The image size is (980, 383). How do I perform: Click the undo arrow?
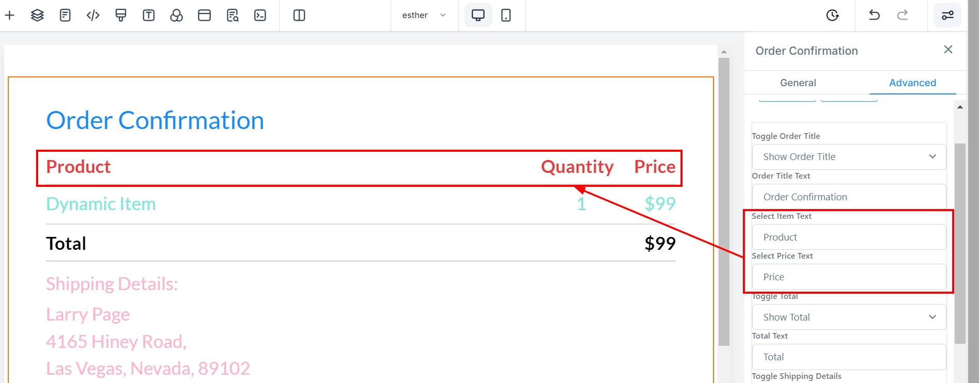click(874, 15)
